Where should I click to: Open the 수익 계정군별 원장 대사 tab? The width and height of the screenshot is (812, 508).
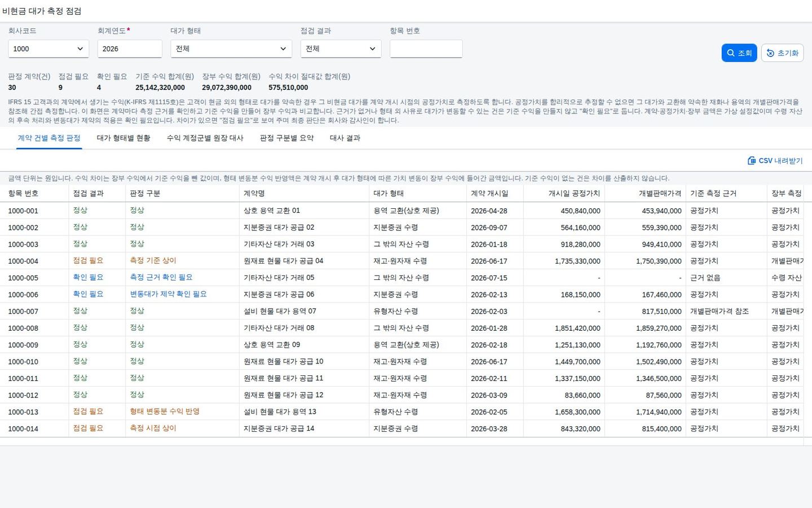205,138
